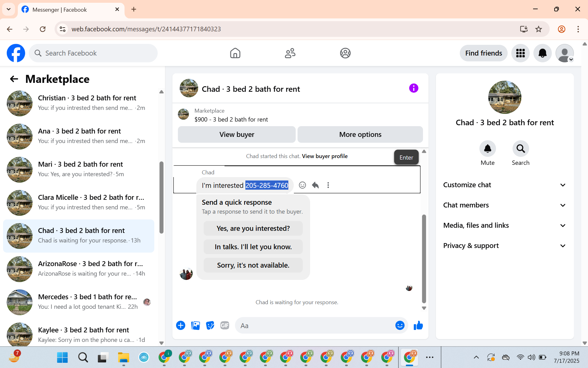Expand the Customize chat section
The width and height of the screenshot is (588, 368).
[505, 185]
